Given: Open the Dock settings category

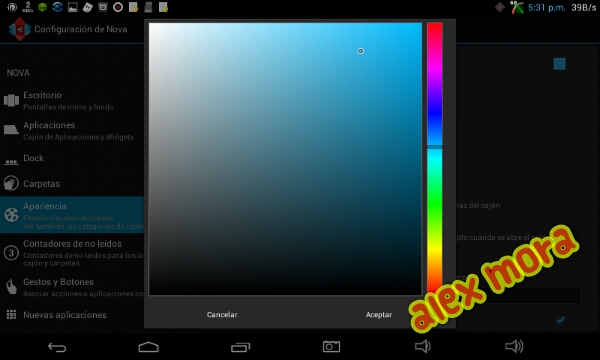Looking at the screenshot, I should pyautogui.click(x=72, y=159).
